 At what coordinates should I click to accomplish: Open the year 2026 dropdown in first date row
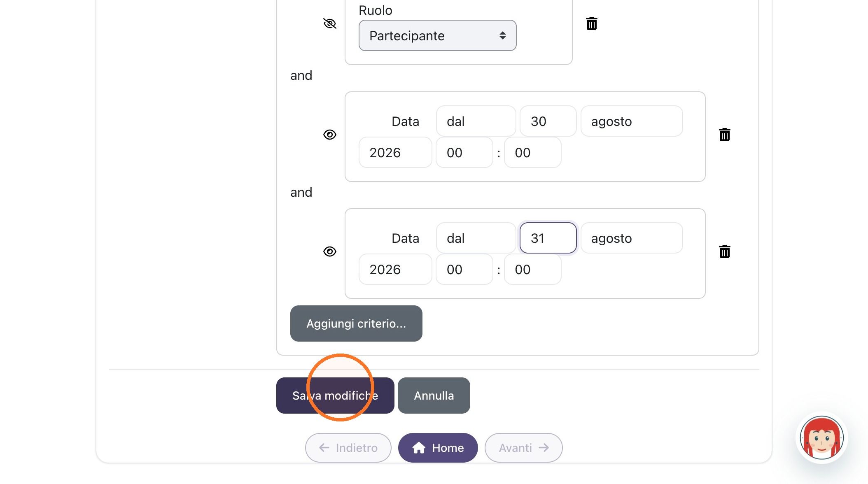[395, 152]
